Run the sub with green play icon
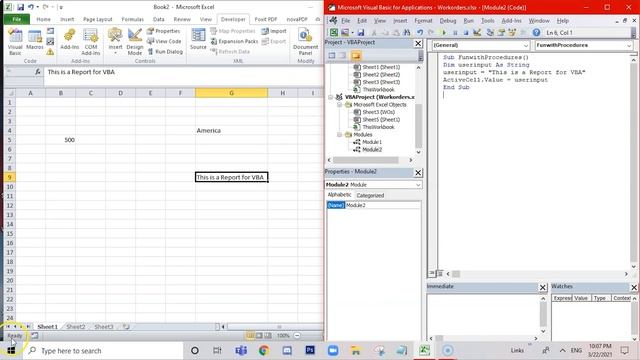Image resolution: width=640 pixels, height=360 pixels. tap(444, 33)
